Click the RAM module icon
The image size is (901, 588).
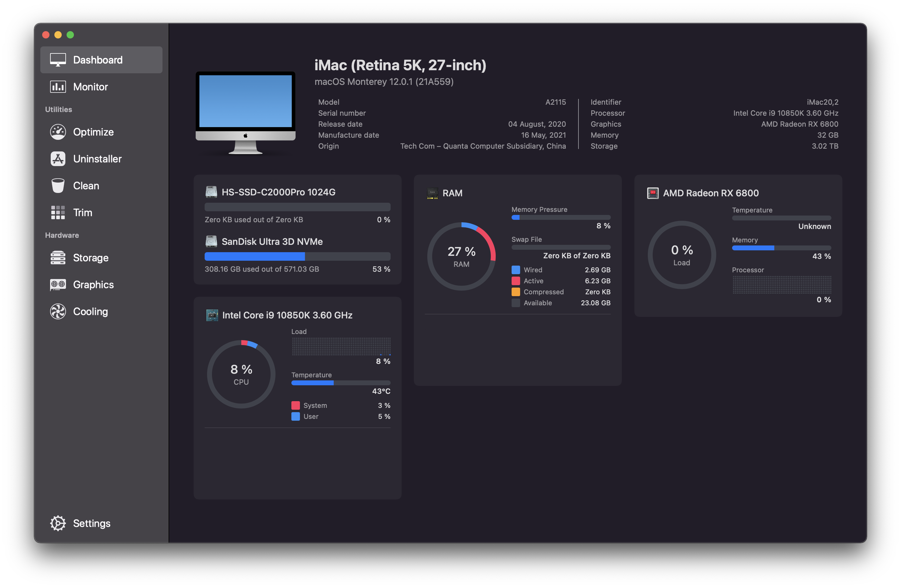point(432,193)
